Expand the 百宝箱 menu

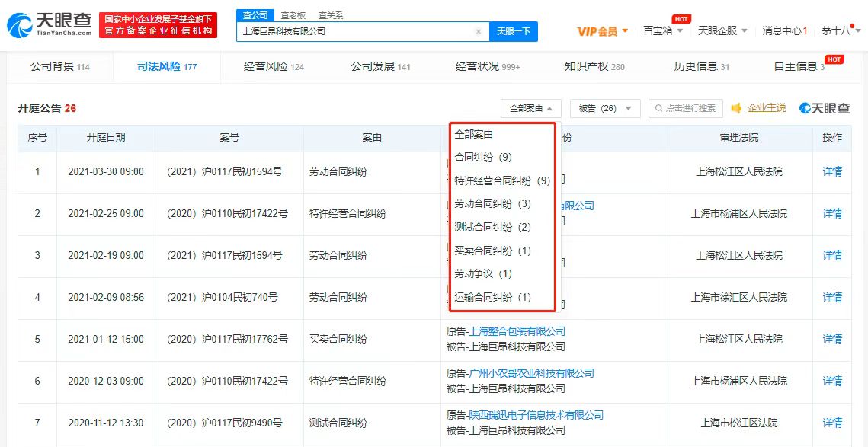tap(663, 31)
